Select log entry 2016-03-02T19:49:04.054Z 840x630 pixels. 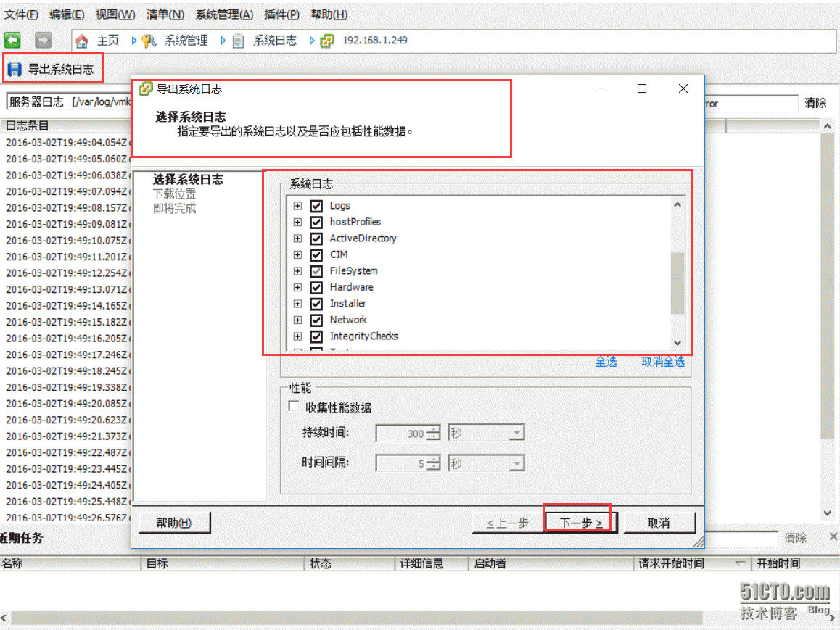pyautogui.click(x=67, y=143)
